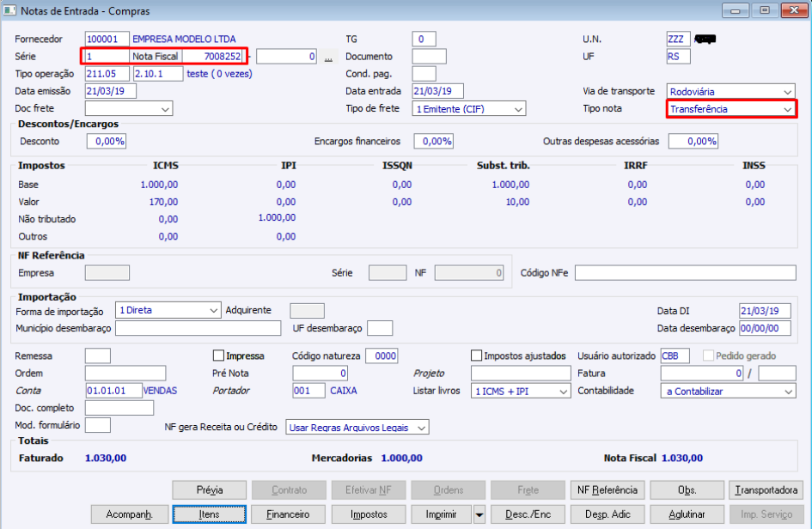This screenshot has height=529, width=812.
Task: Click the Data desembaraço field
Action: [x=766, y=328]
